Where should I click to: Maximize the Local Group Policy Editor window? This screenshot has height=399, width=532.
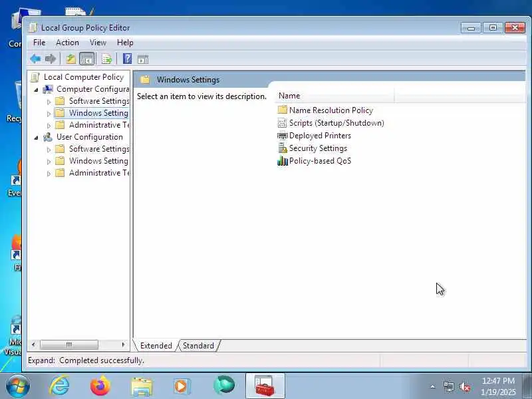click(493, 28)
